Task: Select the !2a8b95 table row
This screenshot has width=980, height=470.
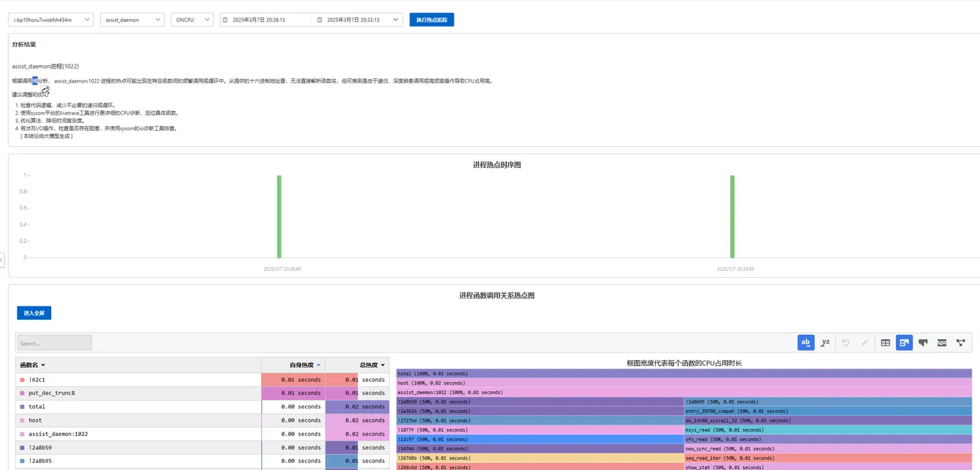Action: click(203, 461)
